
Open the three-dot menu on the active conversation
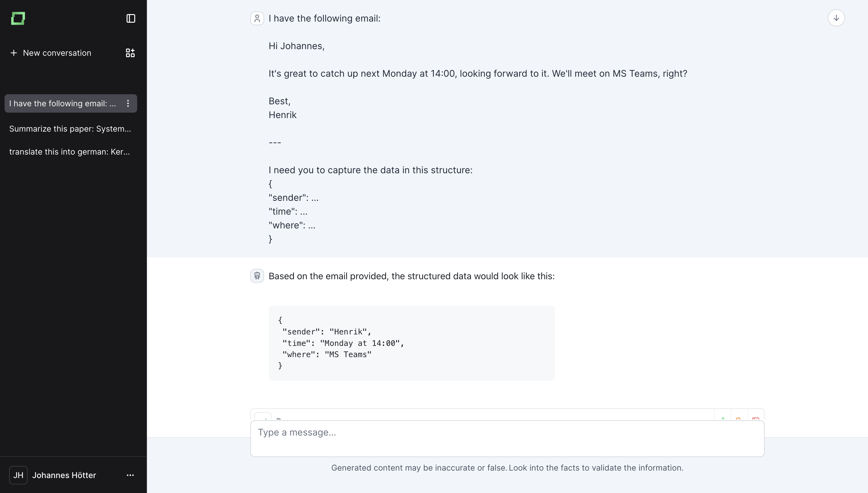click(x=128, y=104)
